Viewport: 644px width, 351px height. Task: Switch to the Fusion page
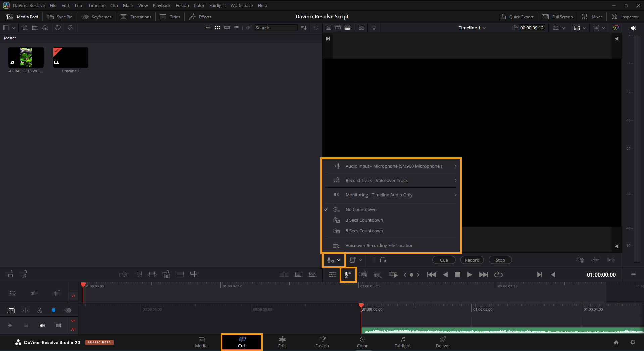pyautogui.click(x=322, y=342)
